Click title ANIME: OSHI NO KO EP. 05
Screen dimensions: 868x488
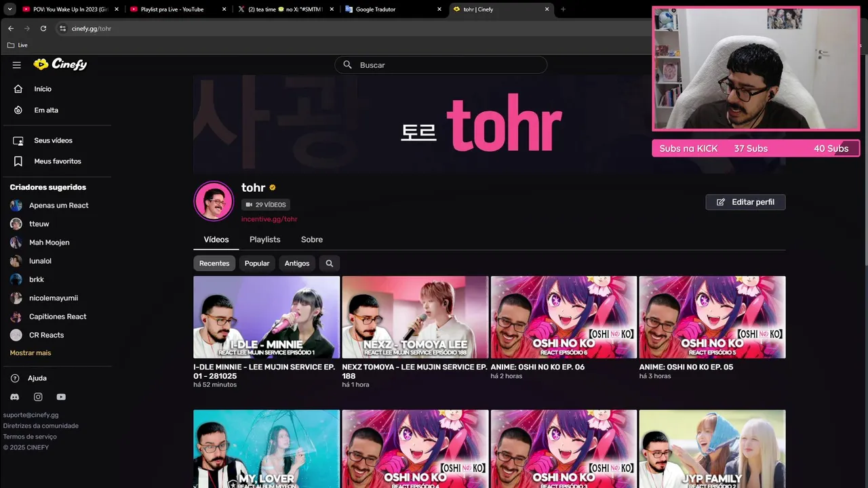(686, 367)
